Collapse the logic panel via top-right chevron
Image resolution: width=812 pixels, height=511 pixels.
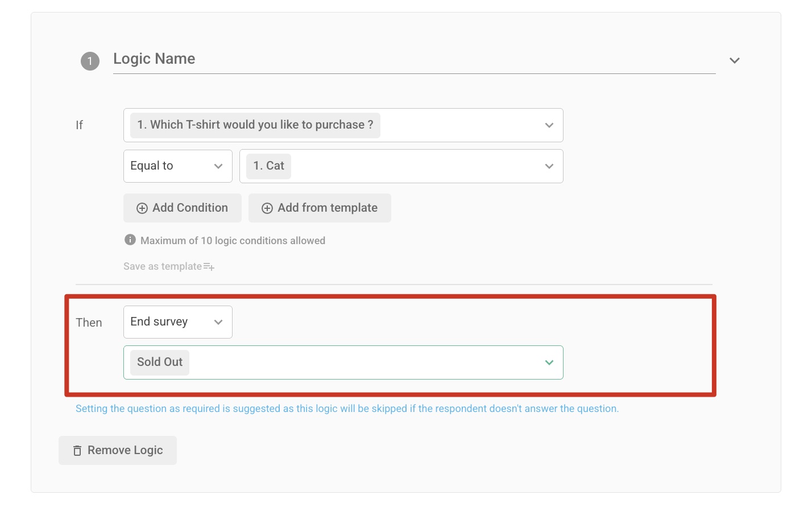[734, 60]
